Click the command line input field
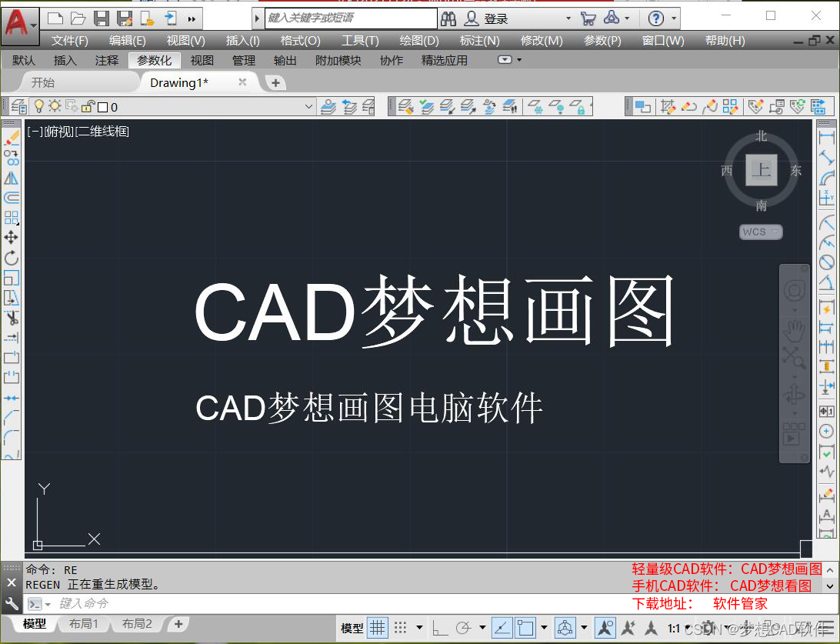840x644 pixels. point(343,604)
